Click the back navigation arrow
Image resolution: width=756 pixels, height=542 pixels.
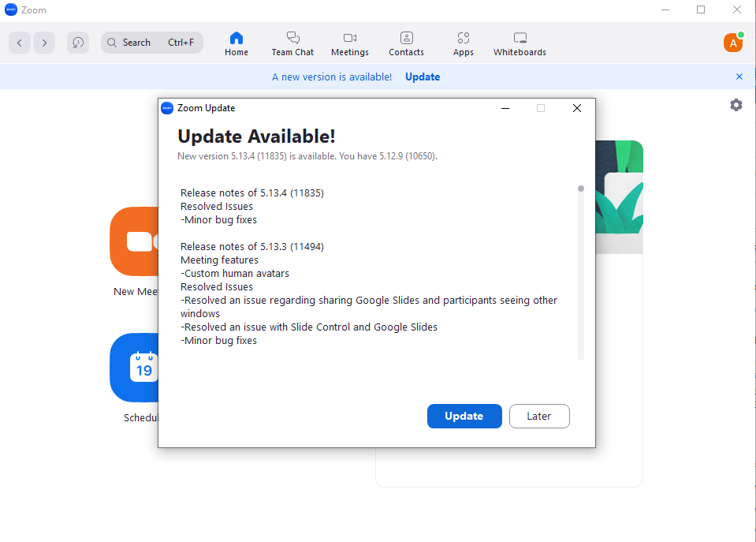pos(20,43)
